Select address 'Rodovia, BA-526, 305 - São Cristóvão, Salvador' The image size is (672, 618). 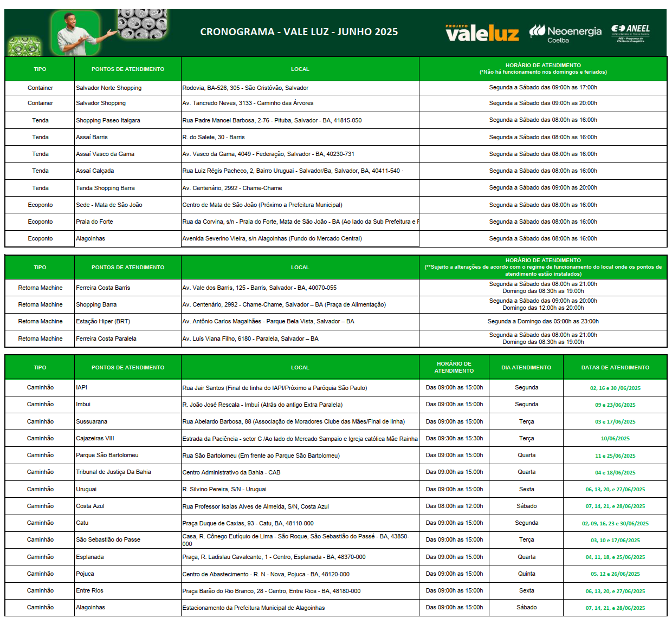(245, 88)
